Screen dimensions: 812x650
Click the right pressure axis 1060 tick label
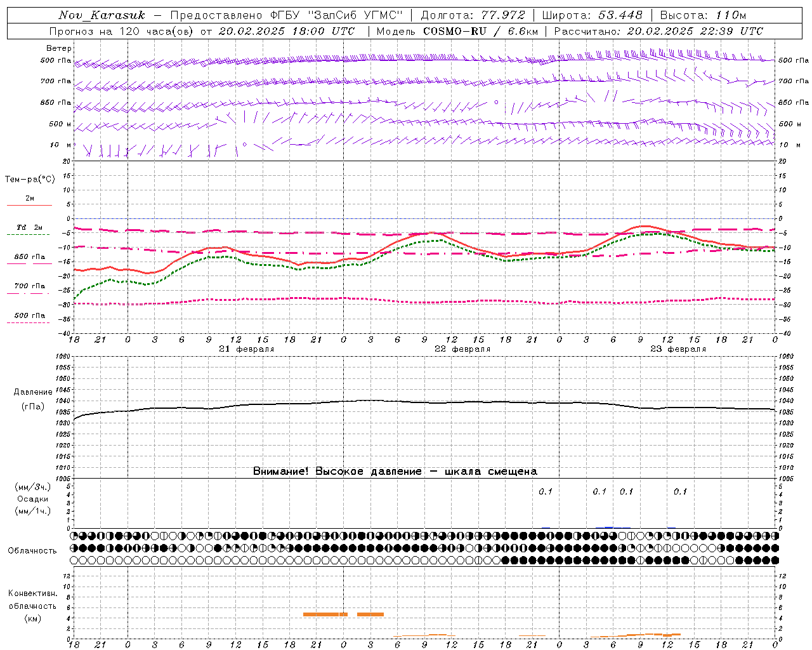tap(786, 357)
